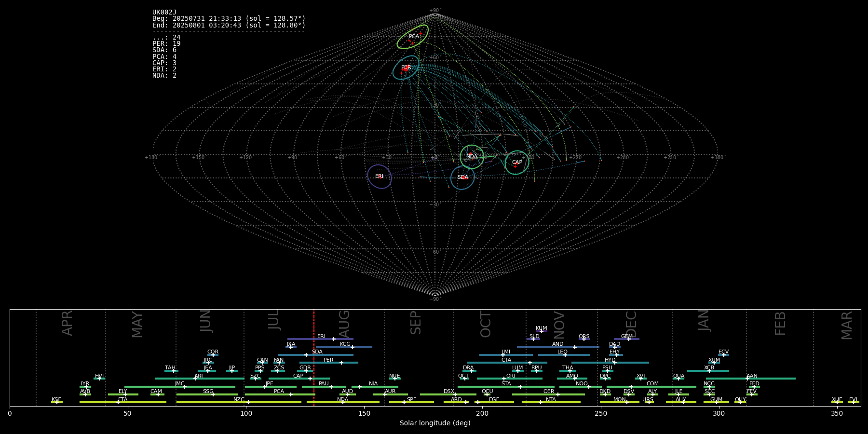
Task: Click the DRA shower label in timeline
Action: click(x=468, y=368)
